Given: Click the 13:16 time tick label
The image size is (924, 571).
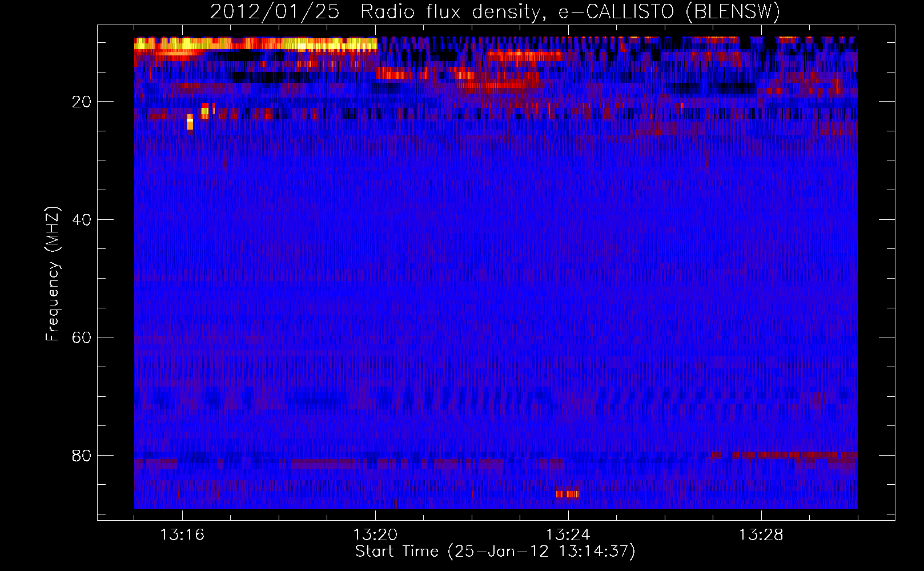Looking at the screenshot, I should click(182, 535).
